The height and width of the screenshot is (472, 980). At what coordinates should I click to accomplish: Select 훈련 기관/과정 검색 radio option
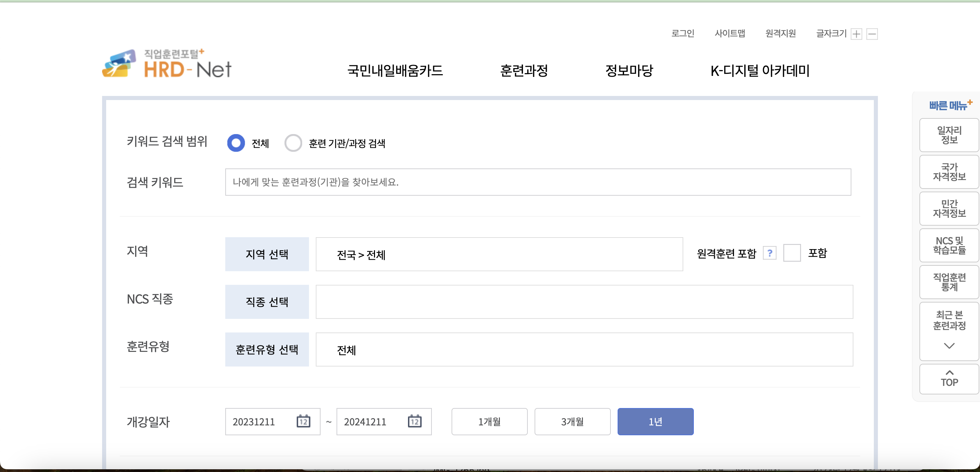point(293,143)
